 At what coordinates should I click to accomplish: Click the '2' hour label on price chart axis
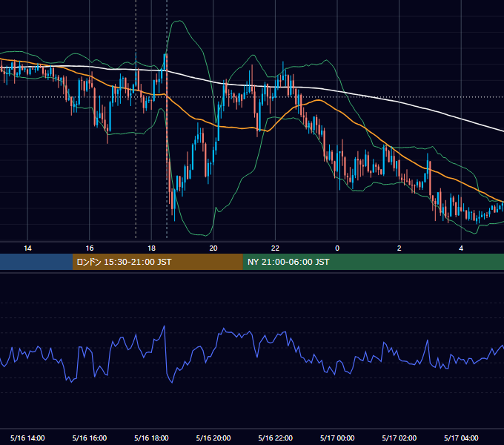point(399,248)
